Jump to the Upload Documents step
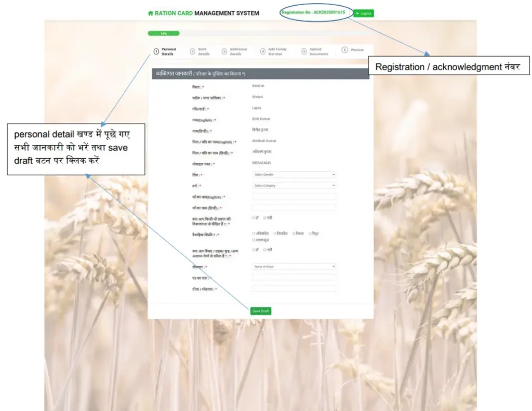This screenshot has height=411, width=532. tap(315, 51)
